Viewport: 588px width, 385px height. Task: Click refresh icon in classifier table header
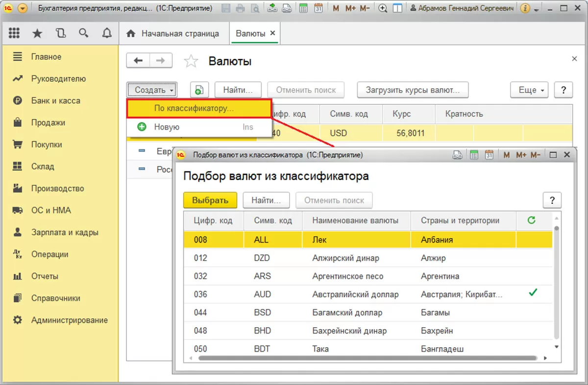(x=531, y=220)
